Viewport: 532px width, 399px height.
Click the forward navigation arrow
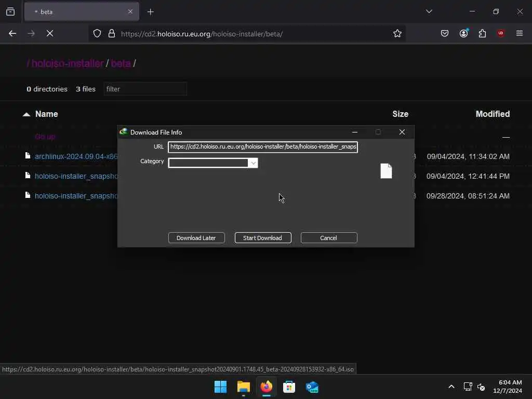tap(31, 33)
